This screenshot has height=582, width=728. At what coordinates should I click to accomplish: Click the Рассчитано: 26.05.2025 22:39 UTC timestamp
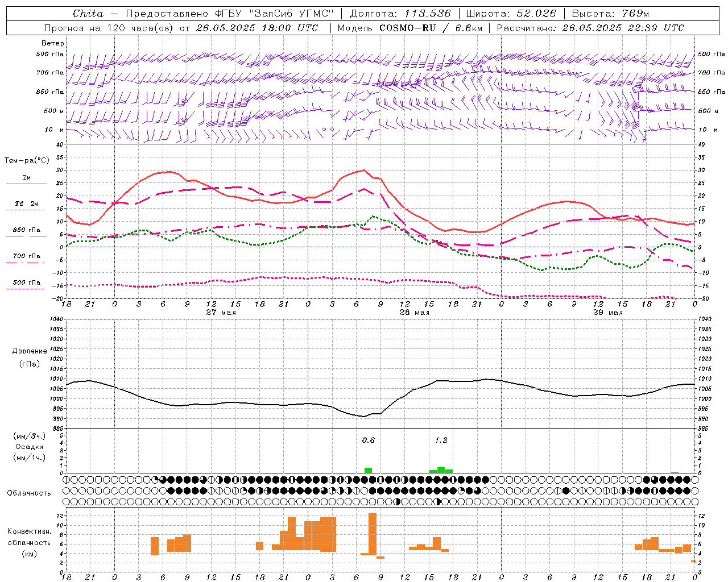click(x=591, y=28)
